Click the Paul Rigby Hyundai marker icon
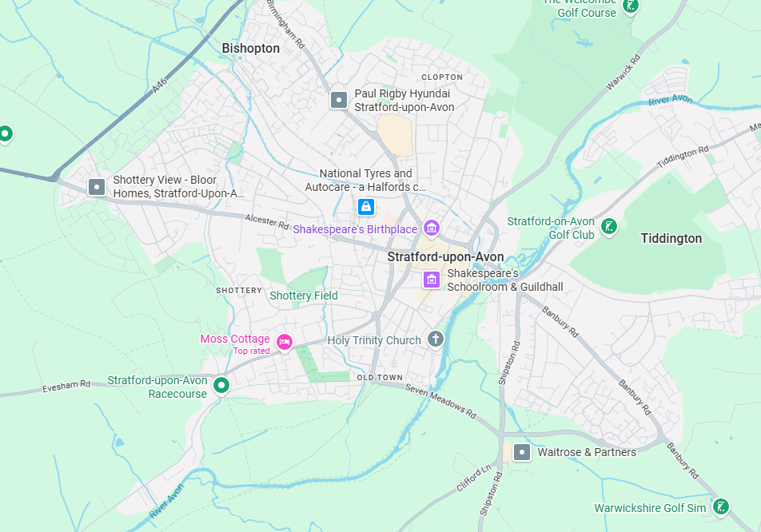Screen dimensions: 761x532 (339, 101)
